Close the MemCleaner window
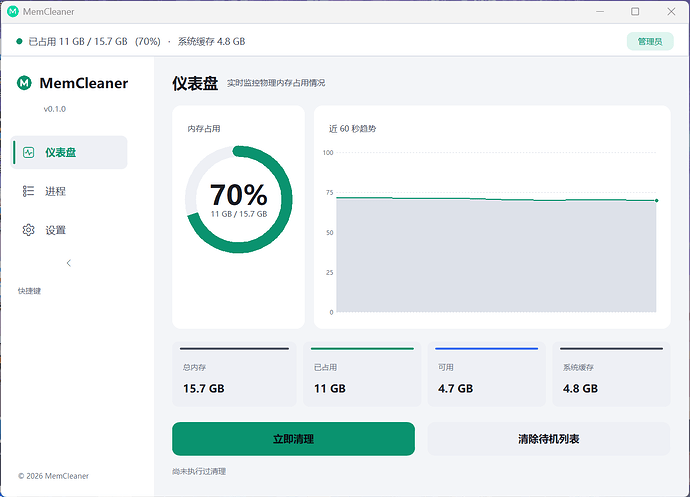The height and width of the screenshot is (497, 690). tap(671, 11)
